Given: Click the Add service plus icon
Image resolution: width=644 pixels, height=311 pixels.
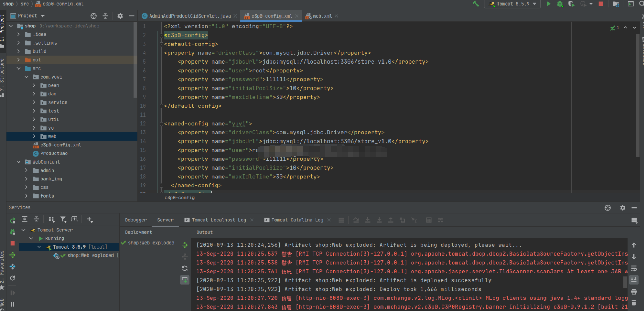Looking at the screenshot, I should (x=90, y=219).
